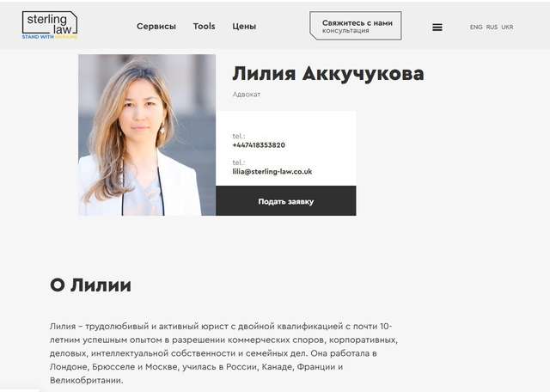Call phone number +447418353820
This screenshot has width=550, height=392.
pyautogui.click(x=259, y=145)
